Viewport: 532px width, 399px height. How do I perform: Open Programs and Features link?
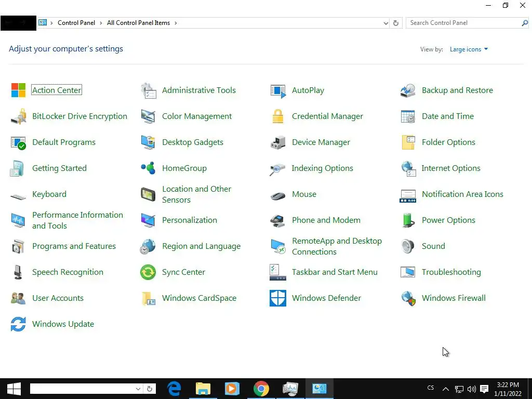point(74,246)
